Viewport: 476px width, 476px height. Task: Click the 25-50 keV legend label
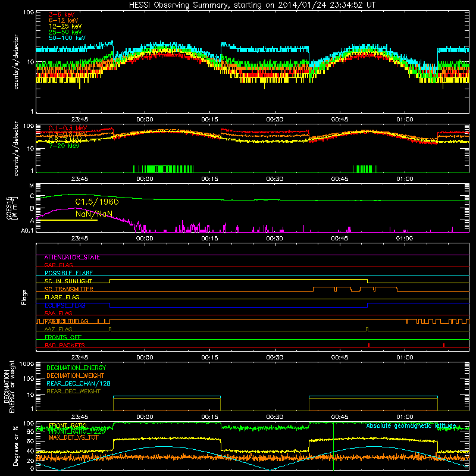(65, 32)
